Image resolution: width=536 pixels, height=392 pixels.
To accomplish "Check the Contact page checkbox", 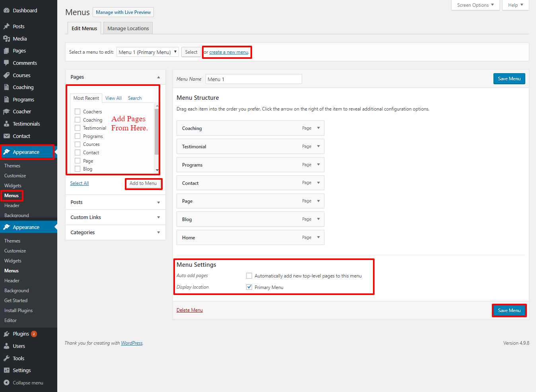I will (78, 152).
